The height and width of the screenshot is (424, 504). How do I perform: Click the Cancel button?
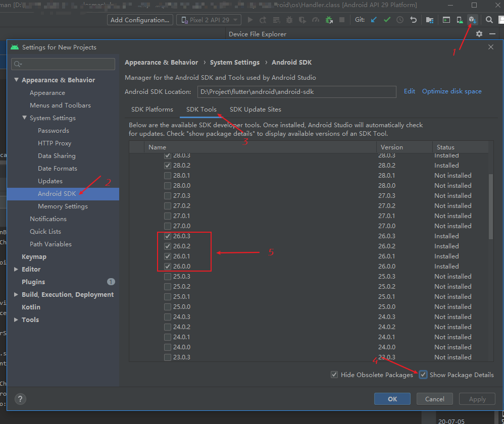click(x=435, y=399)
